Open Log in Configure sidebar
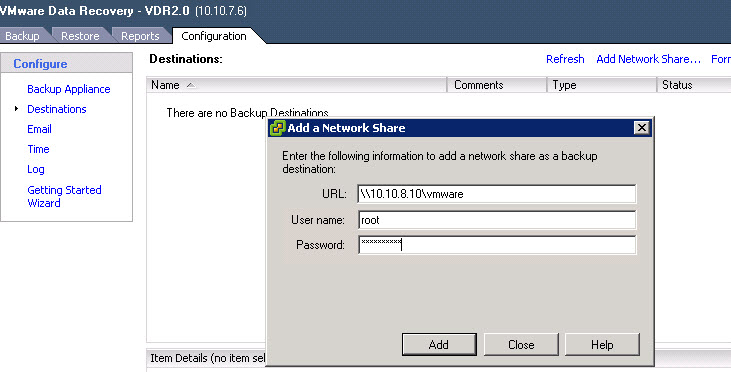 (x=36, y=169)
